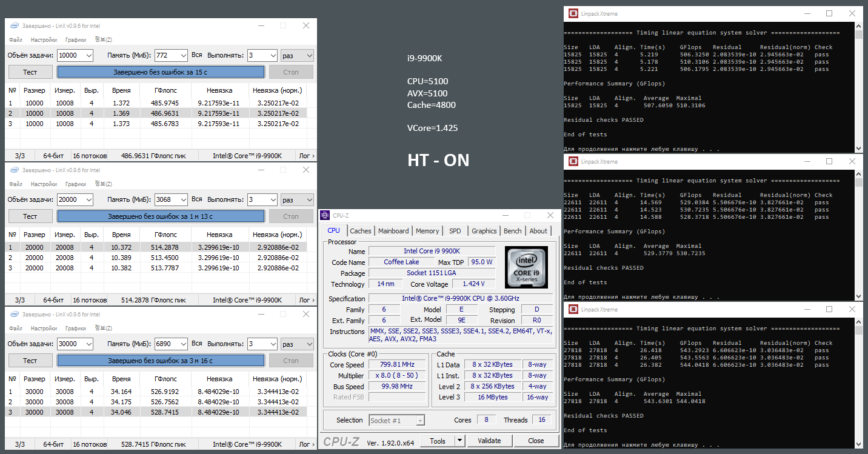This screenshot has width=868, height=454.
Task: Select the LinX row with 486.9631 ГФлопс
Action: (156, 113)
